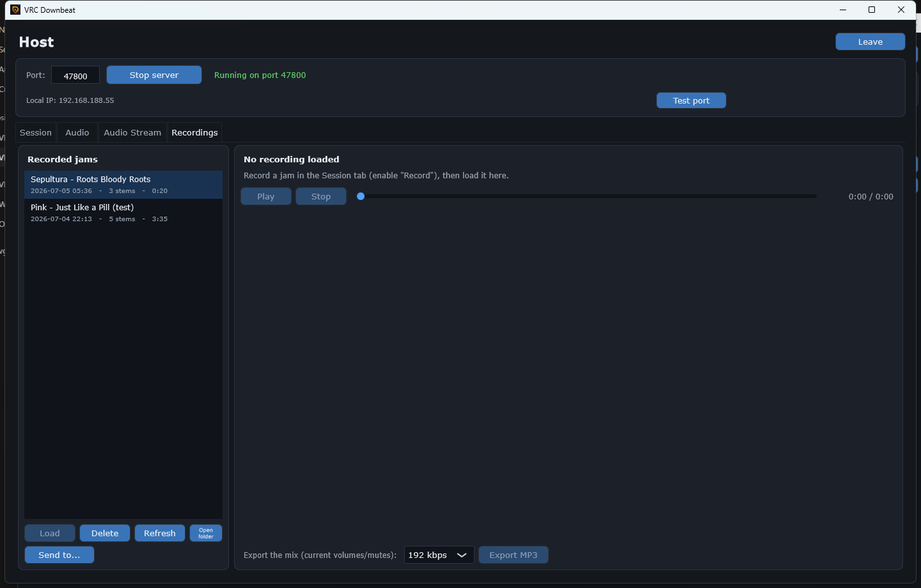This screenshot has width=921, height=588.
Task: Load the selected recording
Action: coord(50,533)
